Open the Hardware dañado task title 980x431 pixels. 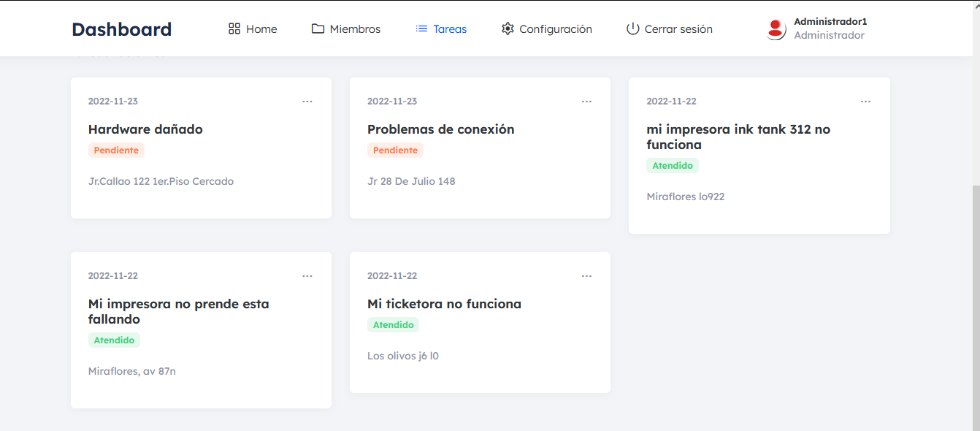click(x=145, y=129)
